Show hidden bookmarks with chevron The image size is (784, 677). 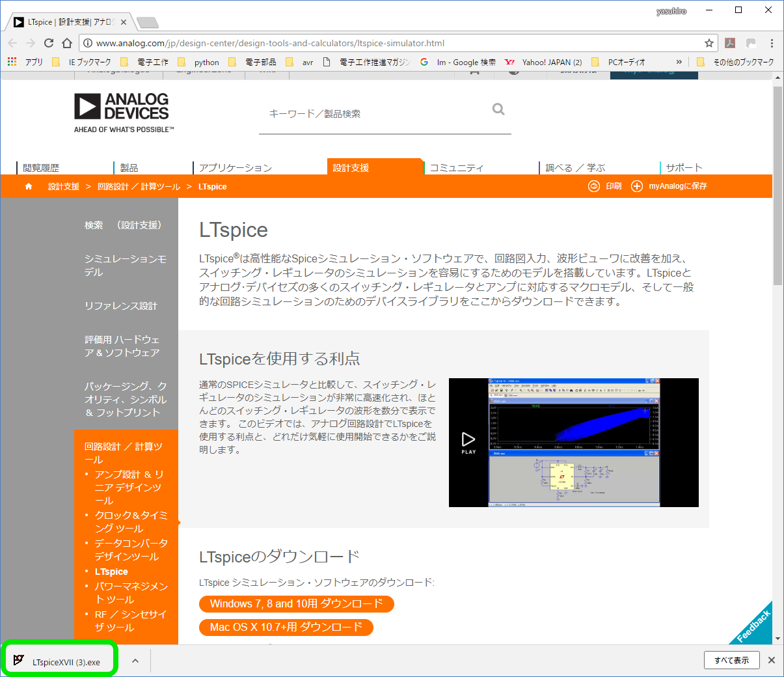679,62
